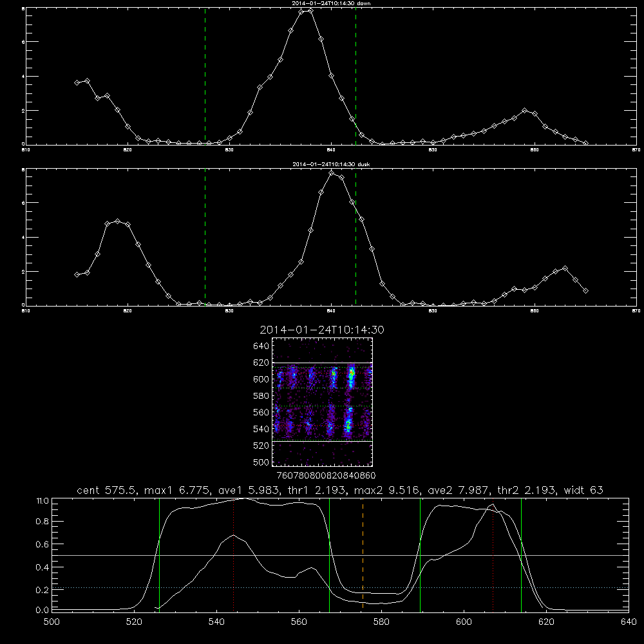Screen dimensions: 644x644
Task: Click the highest diamond marker on the dusk curve
Action: (332, 173)
